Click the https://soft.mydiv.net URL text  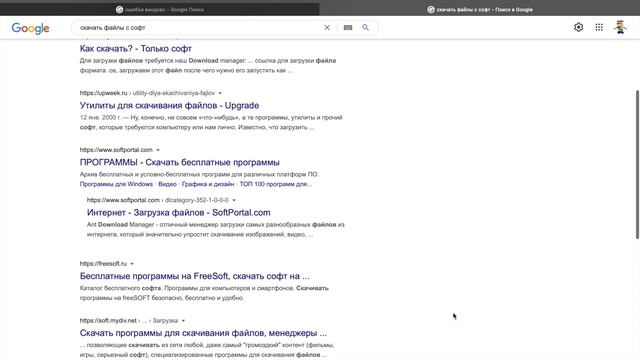click(x=108, y=320)
